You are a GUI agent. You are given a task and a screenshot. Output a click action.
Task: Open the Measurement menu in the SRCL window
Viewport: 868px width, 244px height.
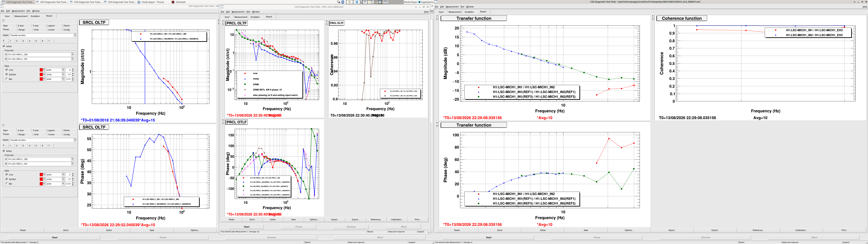pos(18,11)
